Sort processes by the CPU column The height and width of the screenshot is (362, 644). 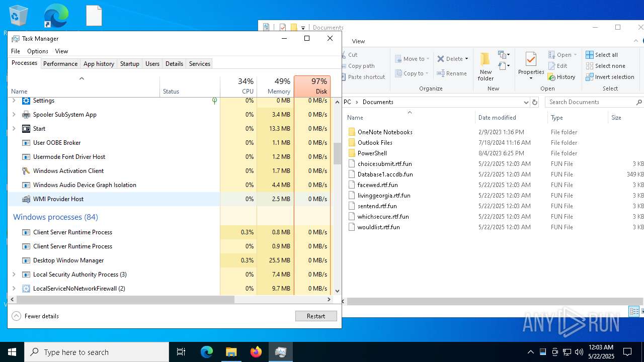coord(238,86)
